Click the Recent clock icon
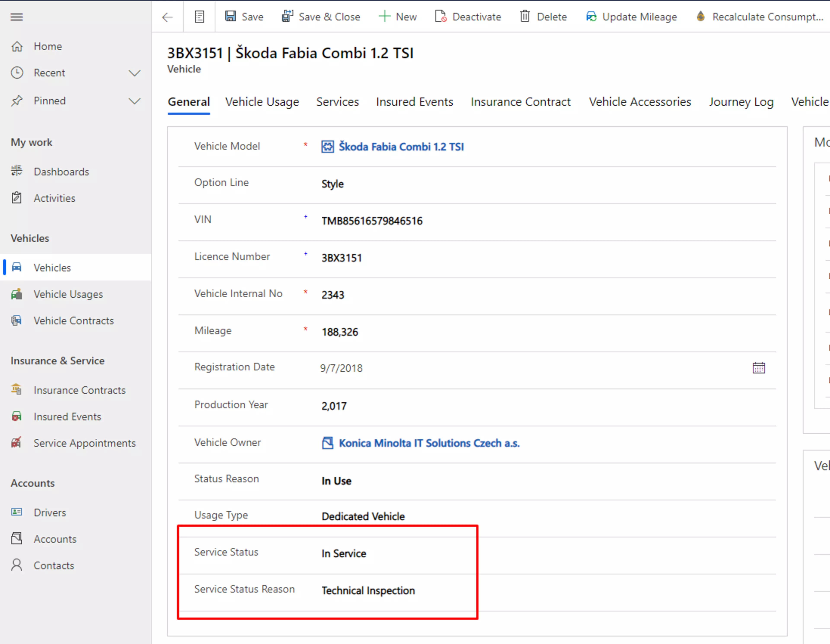830x644 pixels. [x=17, y=73]
